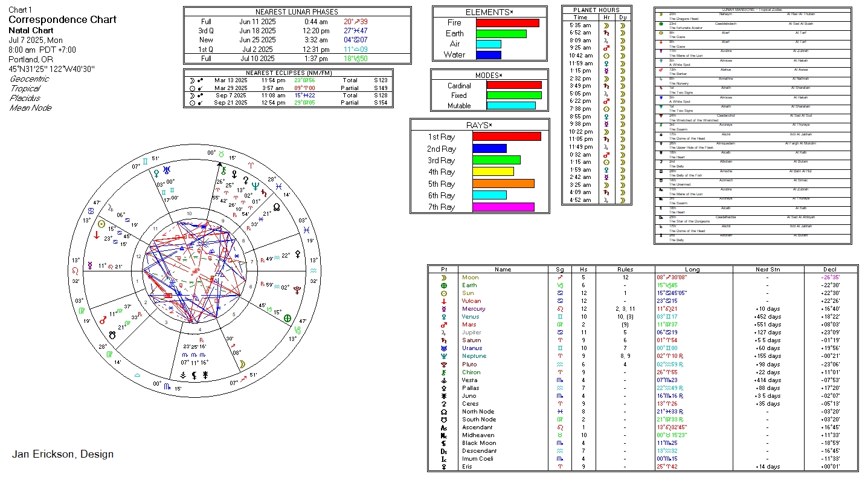Select the Mars glyph in the second house
Image resolution: width=868 pixels, height=477 pixels.
(104, 321)
